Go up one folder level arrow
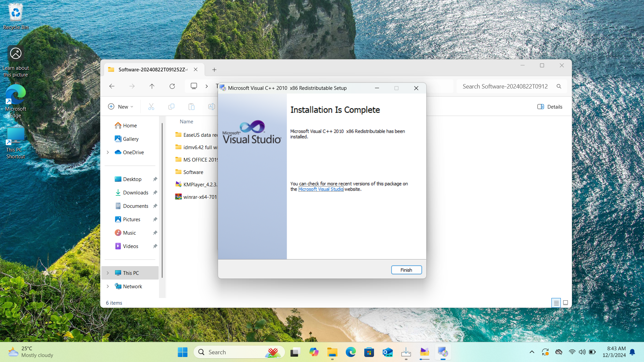Viewport: 644px width, 362px height. (152, 86)
